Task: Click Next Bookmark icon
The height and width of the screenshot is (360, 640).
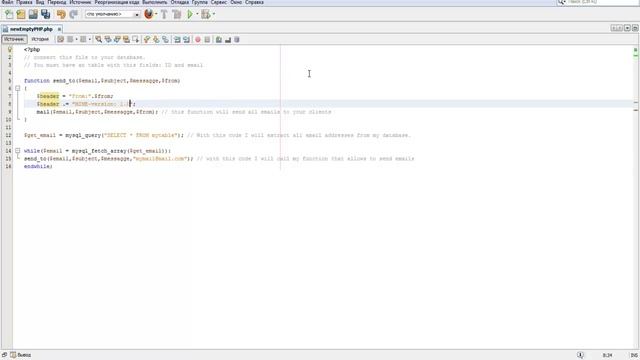Action: coord(156,40)
